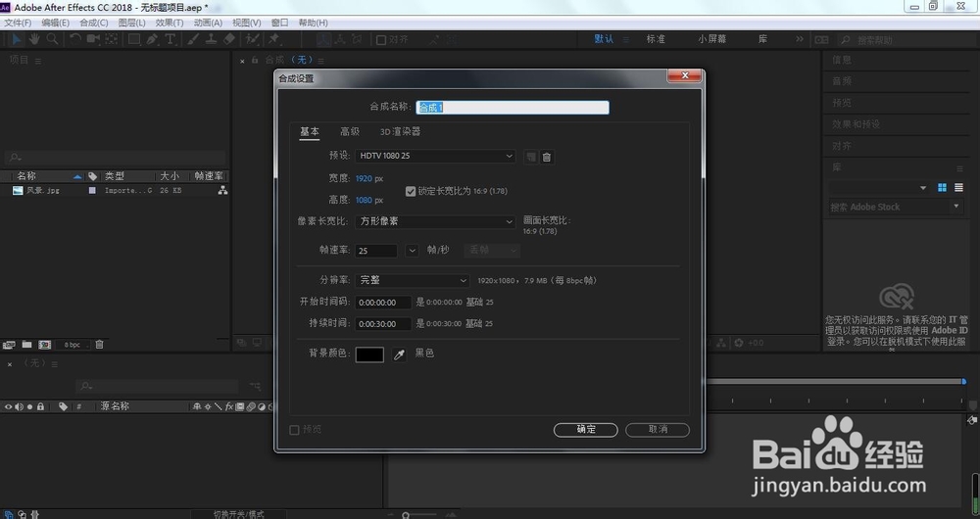This screenshot has width=980, height=519.
Task: Select the Brush tool
Action: [x=193, y=39]
